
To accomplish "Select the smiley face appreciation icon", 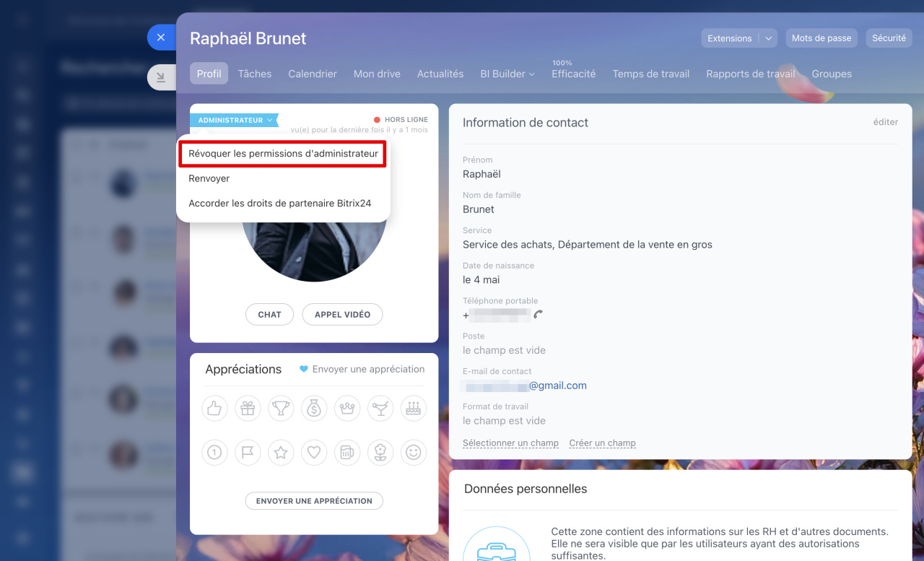I will 414,453.
